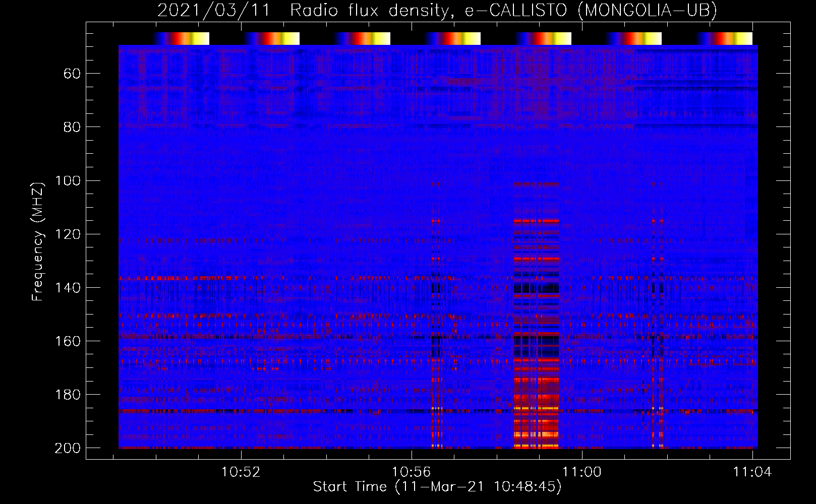
Task: Click the 120 MHz frequency label
Action: pyautogui.click(x=68, y=234)
